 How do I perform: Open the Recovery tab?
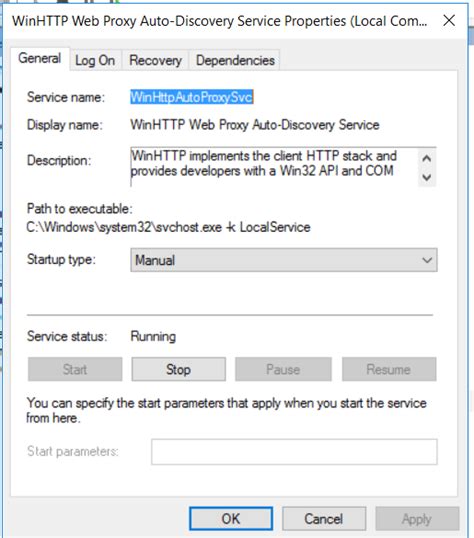[155, 60]
